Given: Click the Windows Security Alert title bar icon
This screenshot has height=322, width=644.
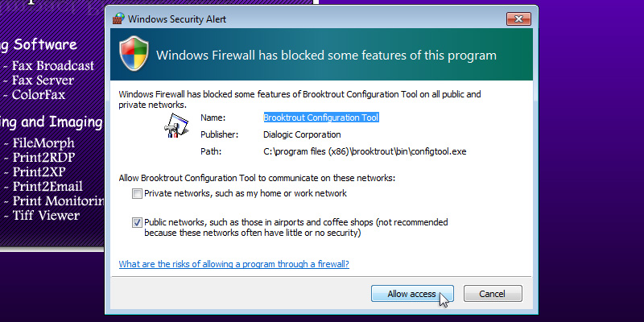Looking at the screenshot, I should (x=118, y=17).
